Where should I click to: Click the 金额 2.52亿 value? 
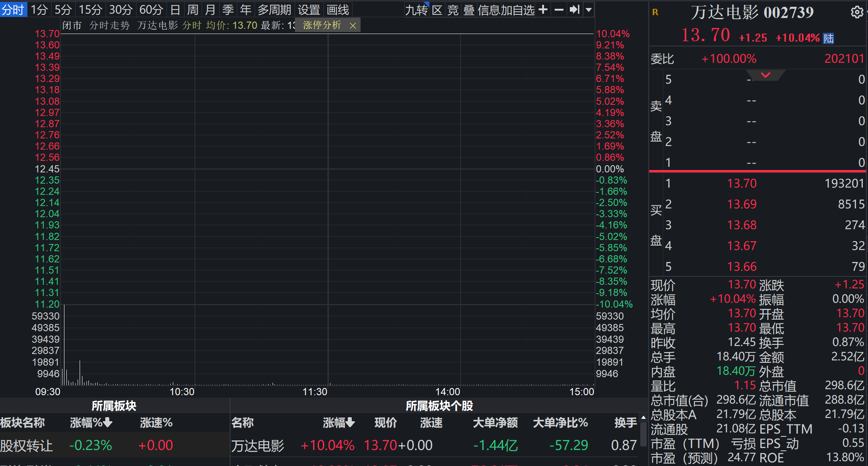(848, 356)
